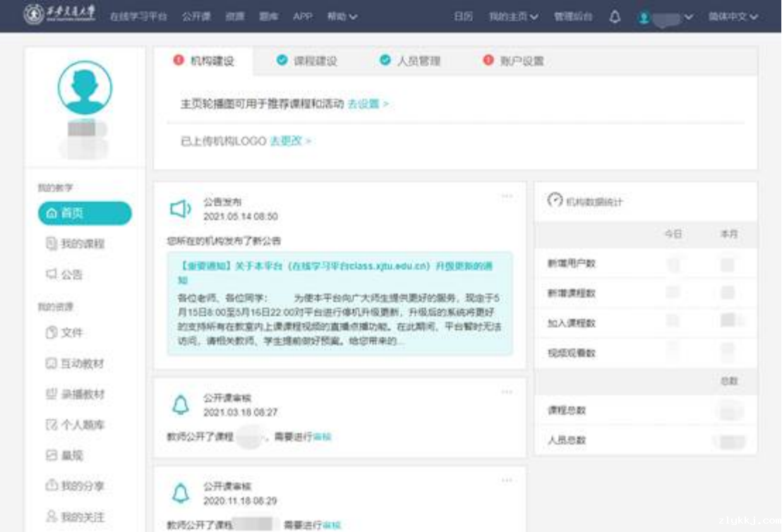The height and width of the screenshot is (532, 782).
Task: Click the notification bell in the top bar
Action: coord(615,17)
